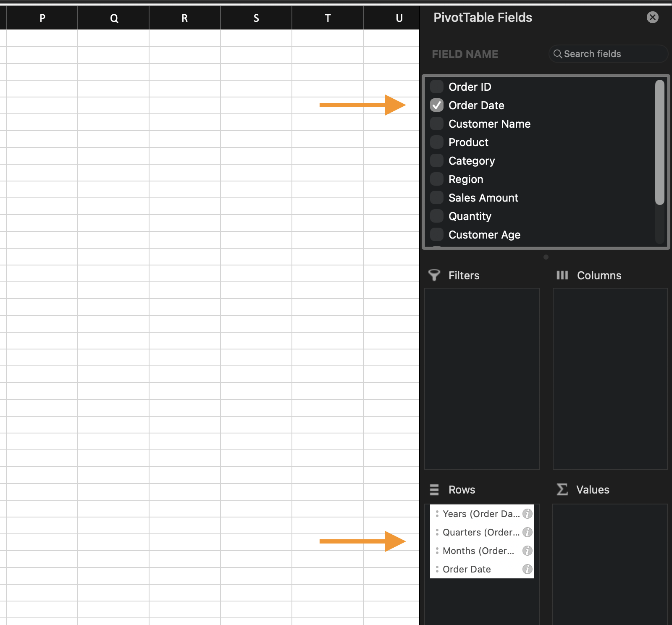Click info icon for Years (Order Date) row

tap(527, 514)
